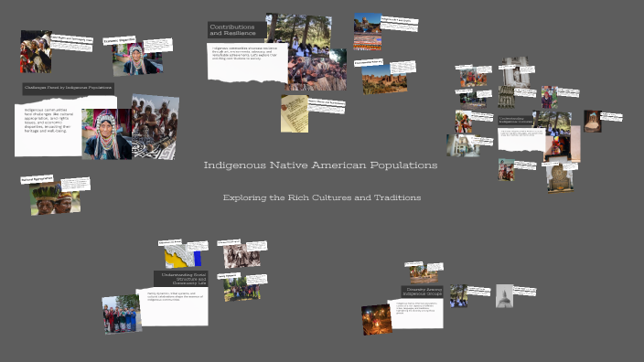Select 'Challenges Faced by Indigenous Populations' heading

tap(69, 88)
